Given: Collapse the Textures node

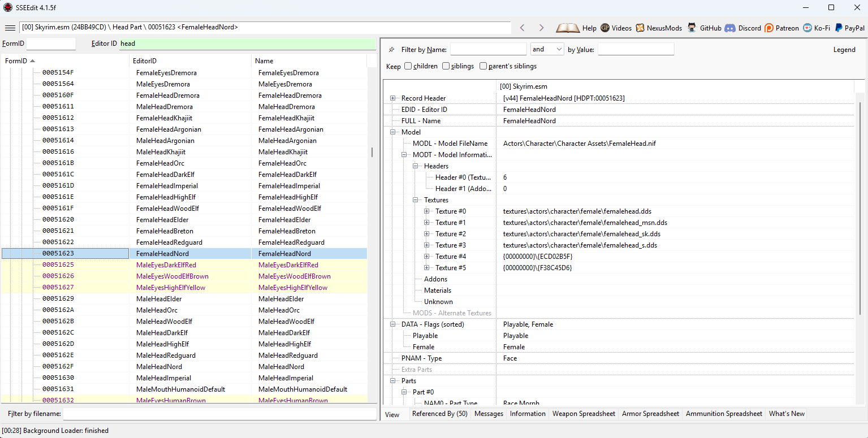Looking at the screenshot, I should coord(416,200).
